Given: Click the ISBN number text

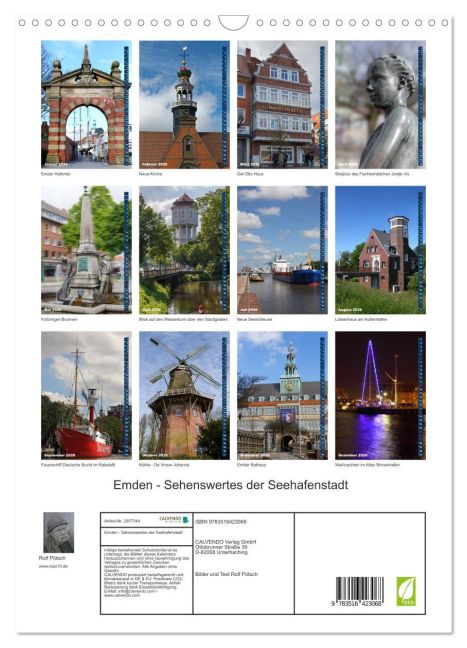Looking at the screenshot, I should point(221,522).
